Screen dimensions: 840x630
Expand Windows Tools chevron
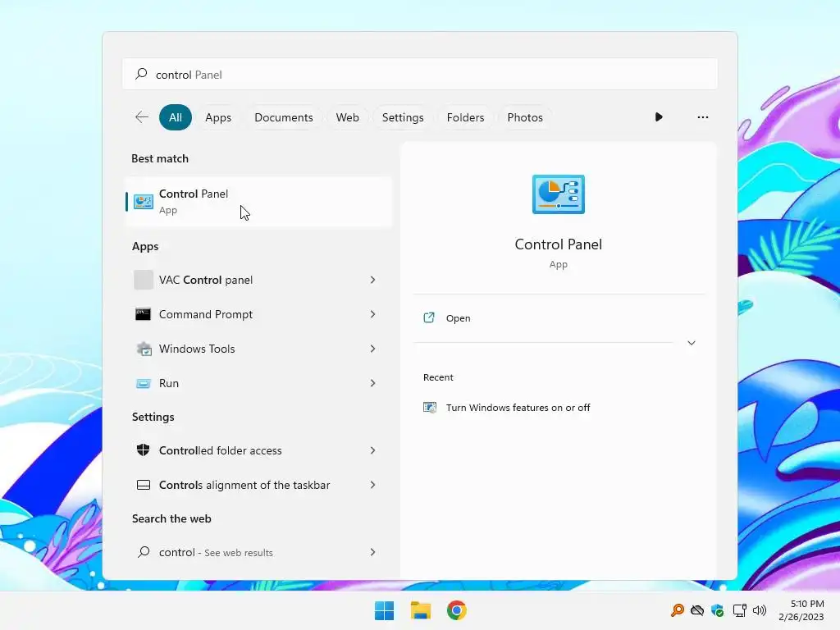pyautogui.click(x=372, y=349)
